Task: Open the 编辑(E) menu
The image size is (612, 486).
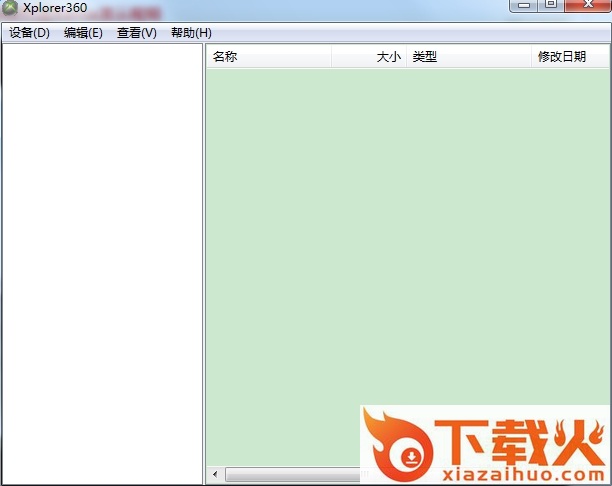Action: [x=83, y=33]
